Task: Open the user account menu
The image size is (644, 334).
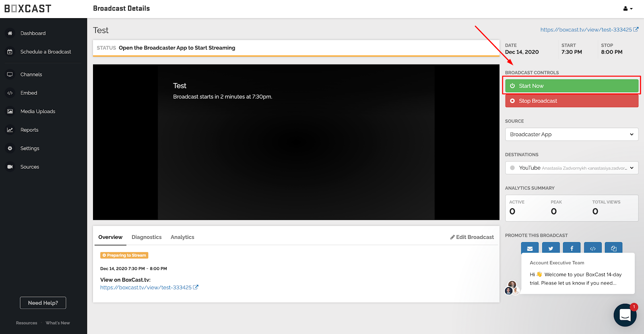Action: 628,8
